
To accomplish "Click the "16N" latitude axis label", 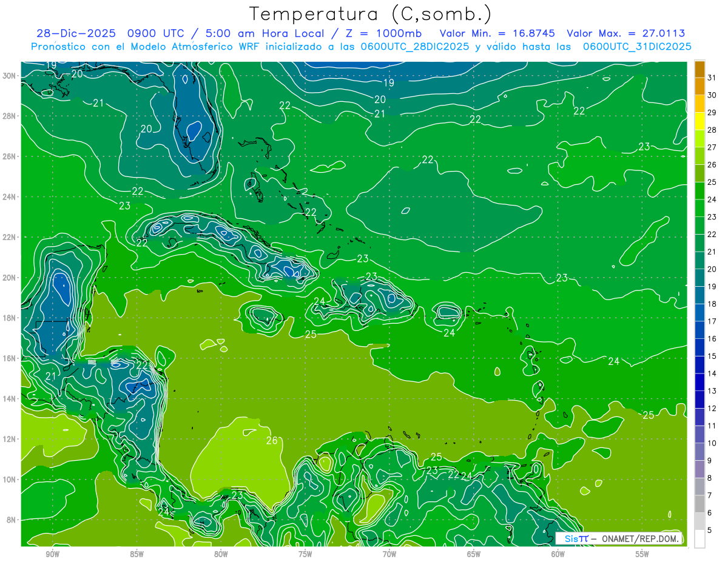I will point(10,358).
